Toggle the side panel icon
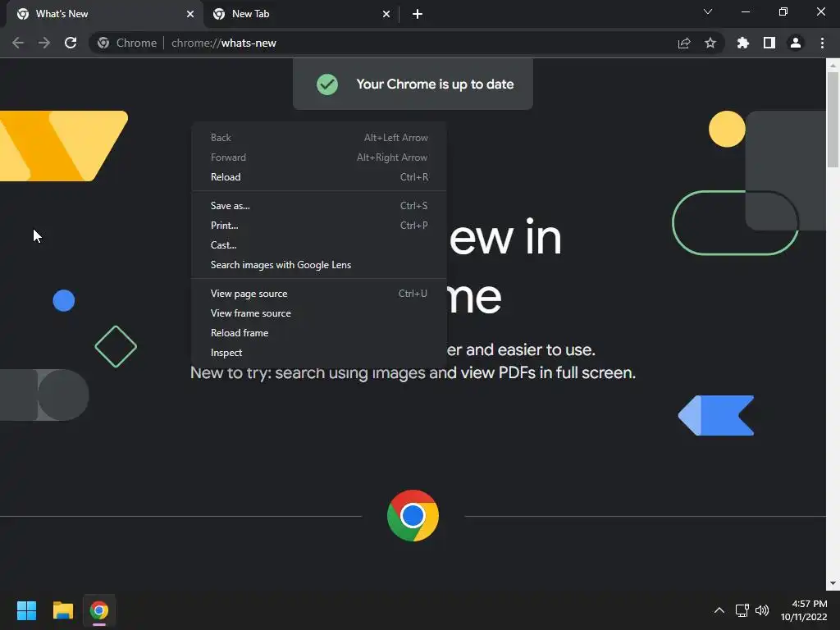 click(x=769, y=43)
